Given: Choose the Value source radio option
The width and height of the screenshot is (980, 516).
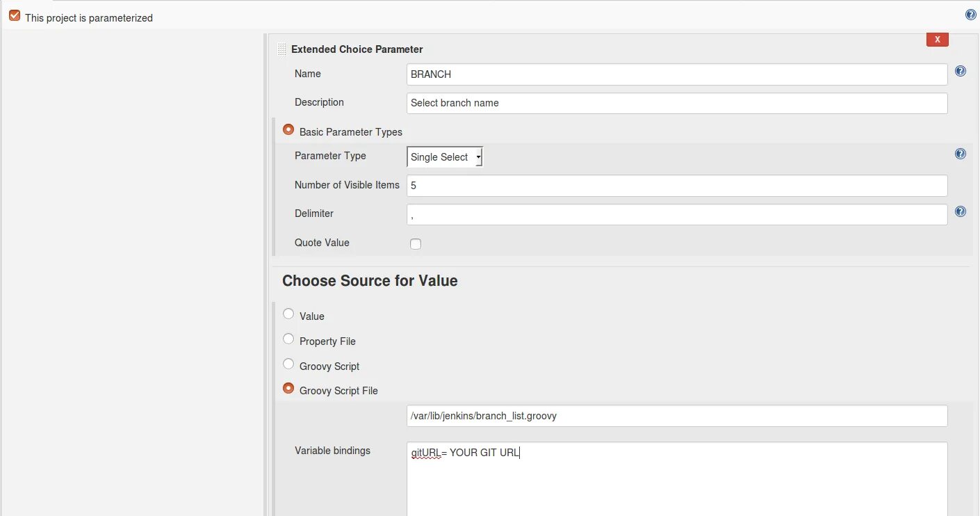Looking at the screenshot, I should pos(288,314).
